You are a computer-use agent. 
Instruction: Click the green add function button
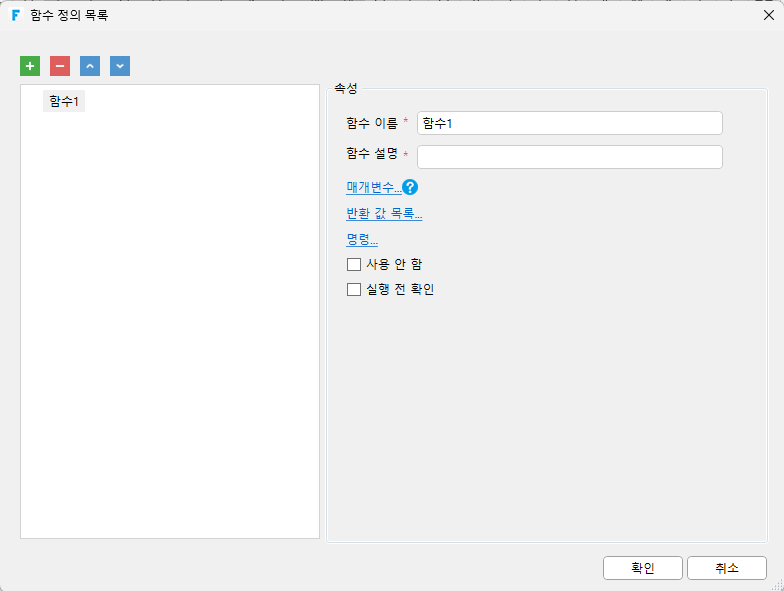click(30, 66)
